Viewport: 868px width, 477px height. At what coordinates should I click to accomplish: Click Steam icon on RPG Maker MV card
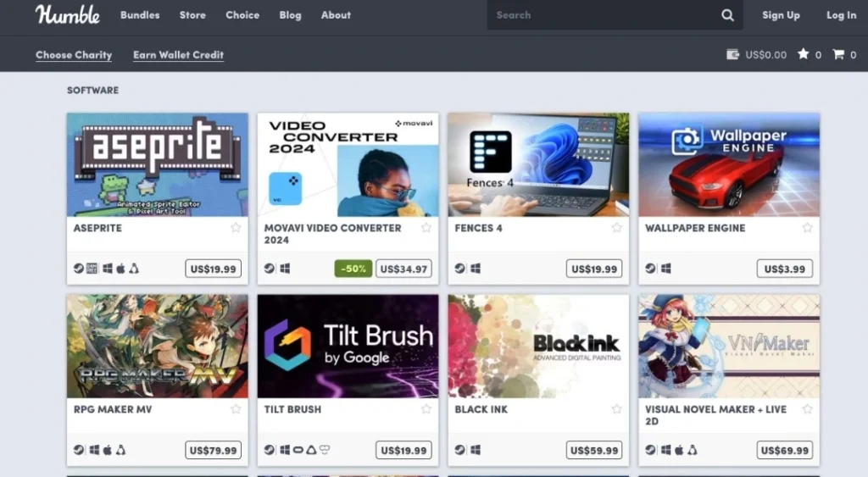pos(79,450)
